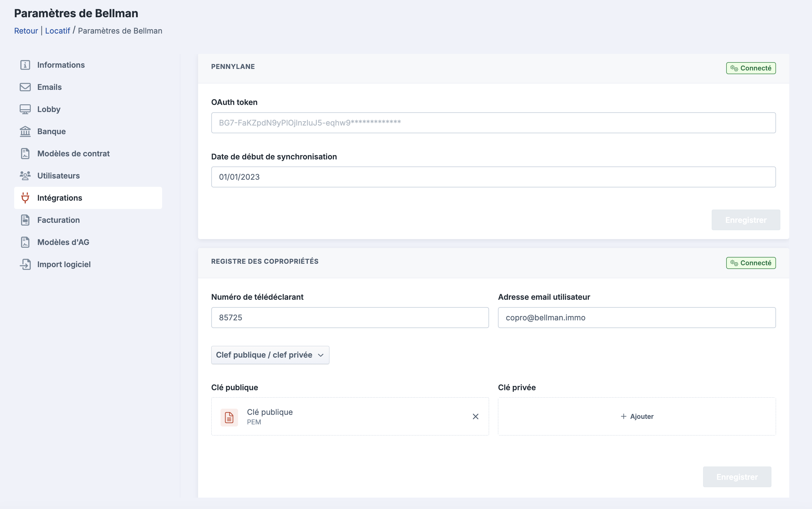Click the Connecté gears icon in Registre header
Image resolution: width=812 pixels, height=509 pixels.
click(x=734, y=263)
